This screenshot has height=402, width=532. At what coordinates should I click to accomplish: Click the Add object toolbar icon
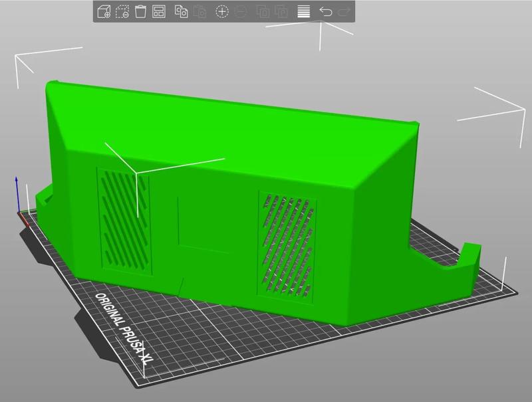click(104, 11)
